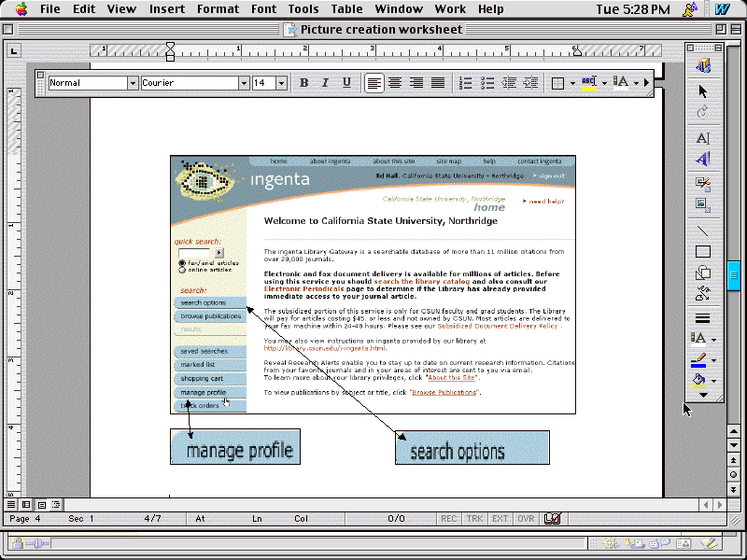Image resolution: width=747 pixels, height=560 pixels.
Task: Choose the Free Rotate tool
Action: click(703, 112)
